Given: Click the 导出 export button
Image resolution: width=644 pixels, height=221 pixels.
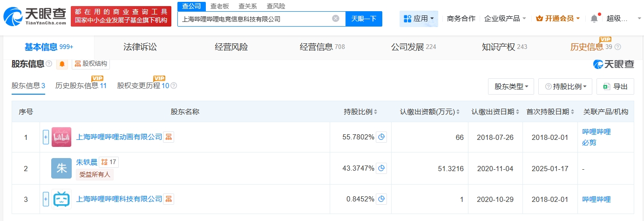Looking at the screenshot, I should (x=615, y=87).
